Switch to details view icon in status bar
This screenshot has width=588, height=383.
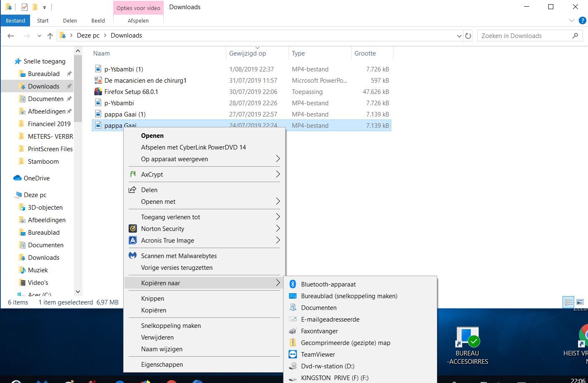569,302
